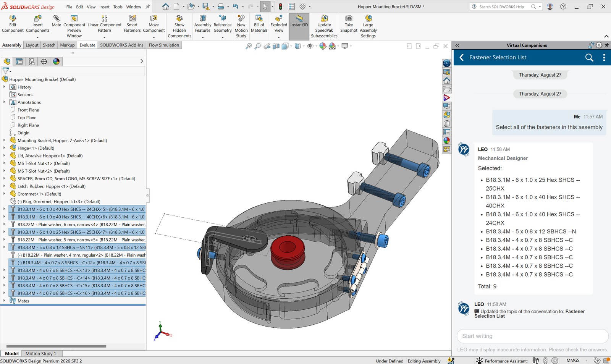Insert Bill of Materials
This screenshot has height=364, width=611.
[x=259, y=24]
